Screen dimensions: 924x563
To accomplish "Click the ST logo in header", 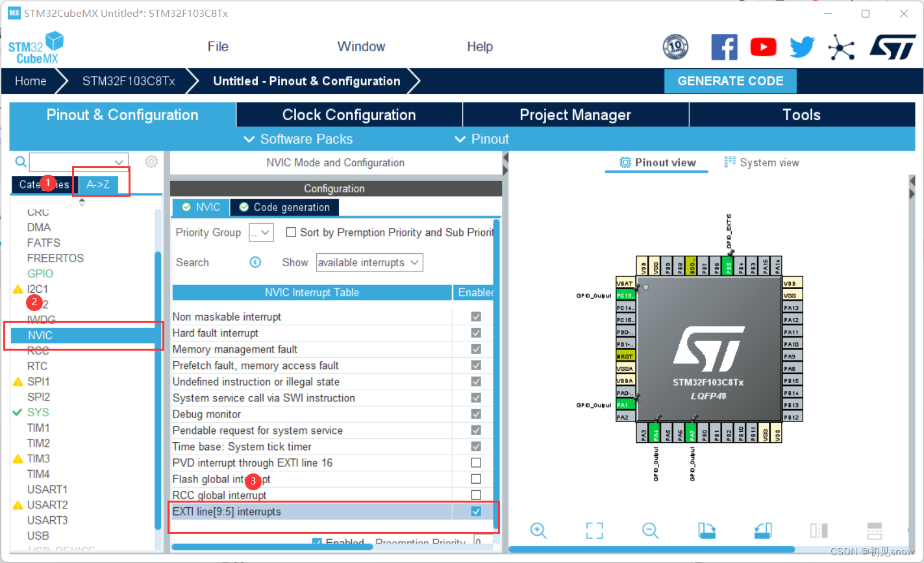I will (x=892, y=47).
